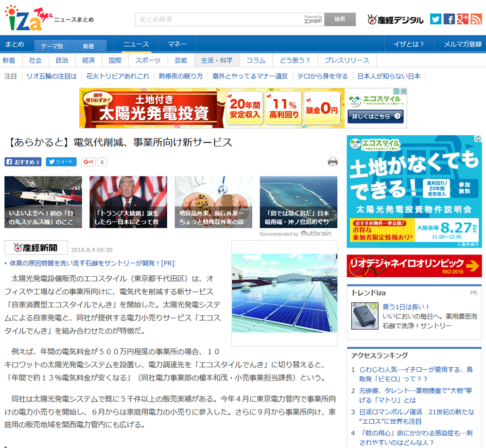
Task: Open the stealth jet thumbnail article
Action: click(43, 202)
